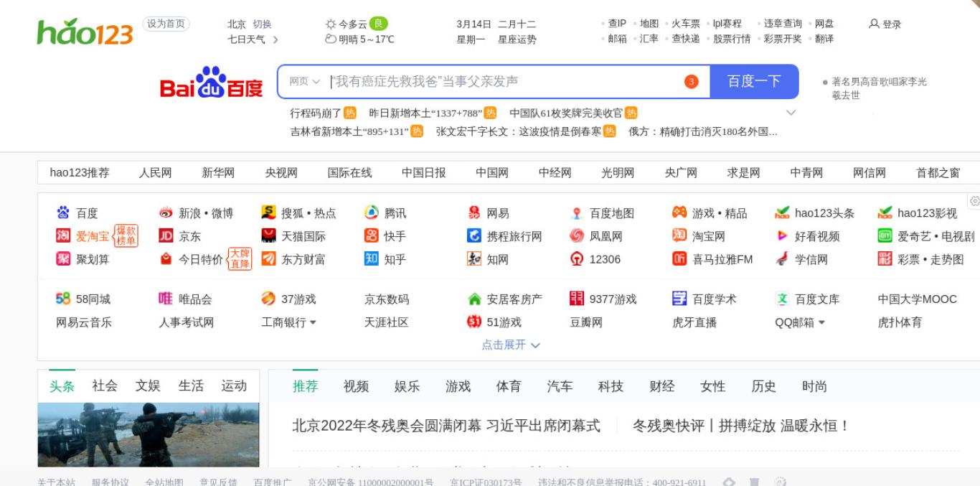Click the 腾讯 site icon
Image resolution: width=980 pixels, height=486 pixels.
(x=372, y=213)
